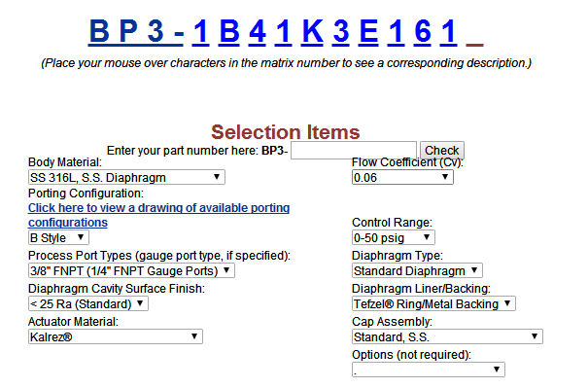Open the Body Material dropdown
The width and height of the screenshot is (588, 388).
[126, 177]
